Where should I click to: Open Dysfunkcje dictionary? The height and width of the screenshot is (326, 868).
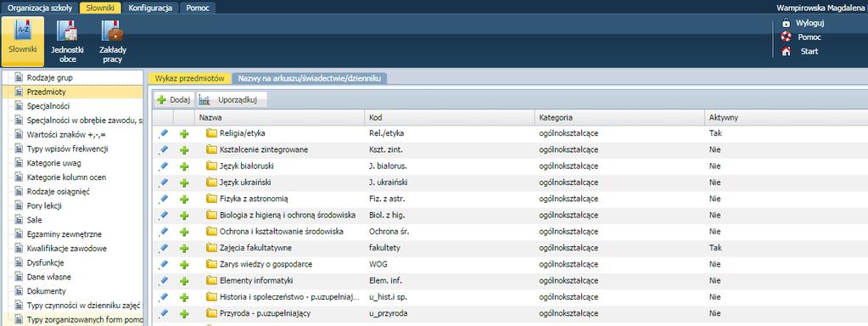tap(45, 263)
